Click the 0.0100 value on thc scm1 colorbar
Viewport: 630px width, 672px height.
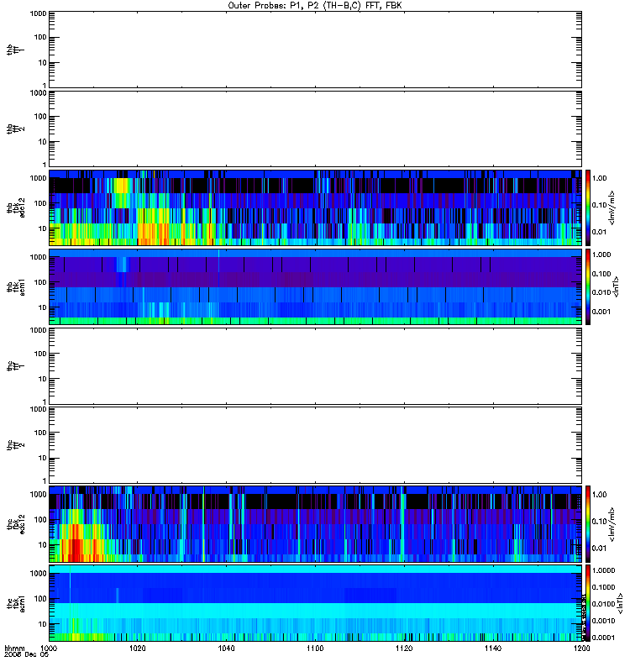[603, 604]
